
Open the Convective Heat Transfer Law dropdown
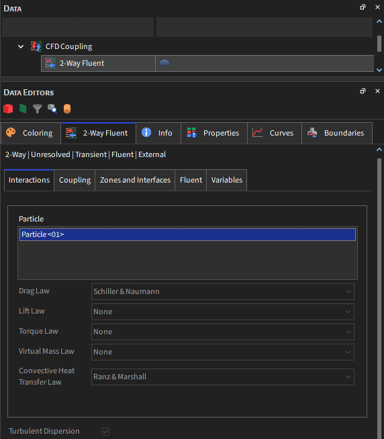pyautogui.click(x=223, y=377)
